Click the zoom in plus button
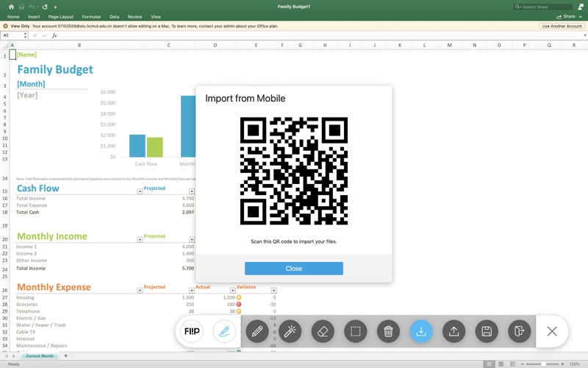 pos(562,364)
